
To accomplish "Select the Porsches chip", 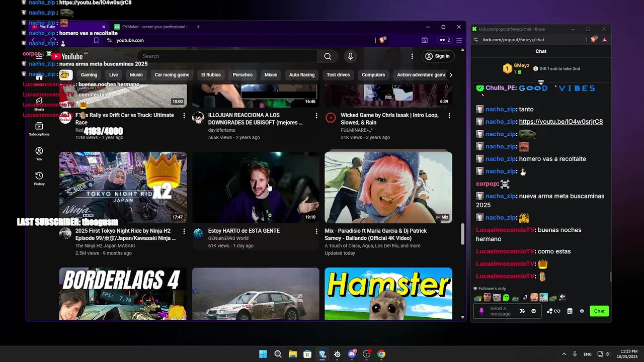I will (x=243, y=75).
